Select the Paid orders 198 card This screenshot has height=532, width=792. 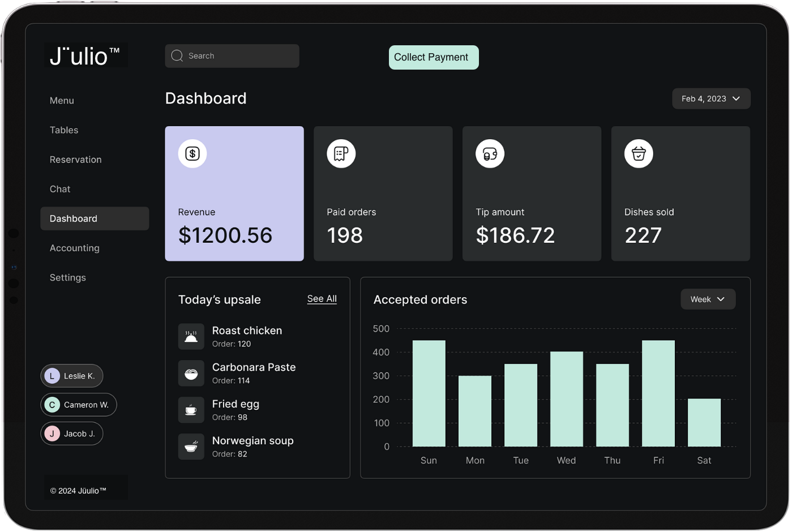tap(383, 194)
